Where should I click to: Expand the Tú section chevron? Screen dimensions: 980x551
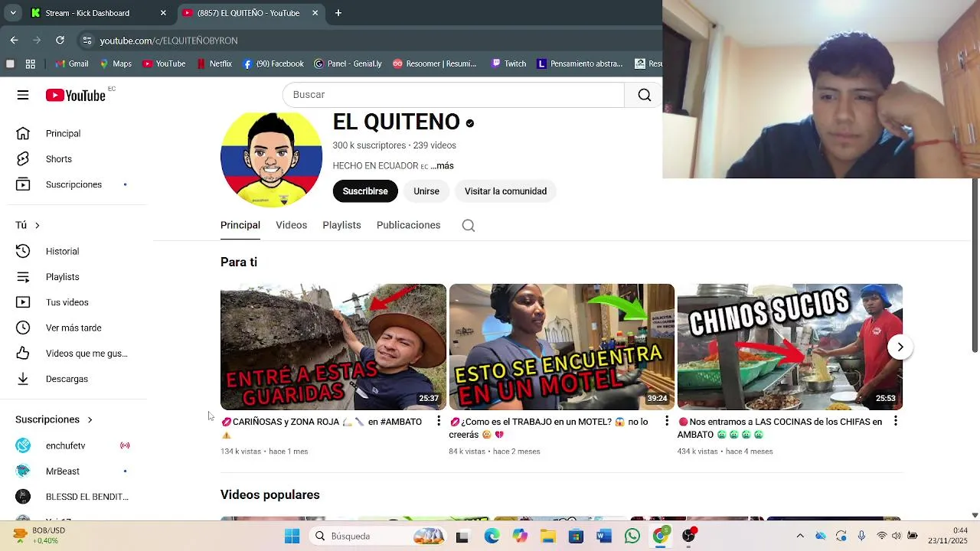point(37,225)
